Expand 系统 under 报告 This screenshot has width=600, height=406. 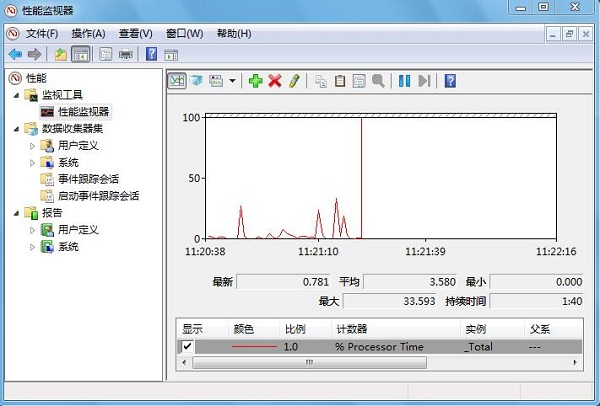[32, 246]
